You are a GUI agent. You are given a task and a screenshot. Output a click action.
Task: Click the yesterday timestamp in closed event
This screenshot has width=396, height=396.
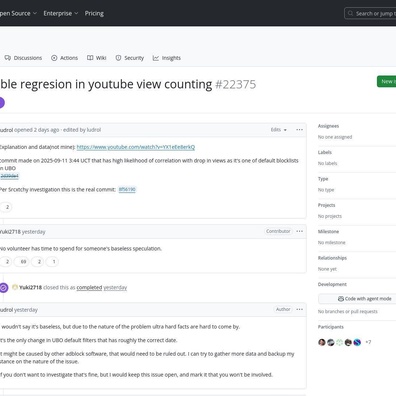coord(115,287)
